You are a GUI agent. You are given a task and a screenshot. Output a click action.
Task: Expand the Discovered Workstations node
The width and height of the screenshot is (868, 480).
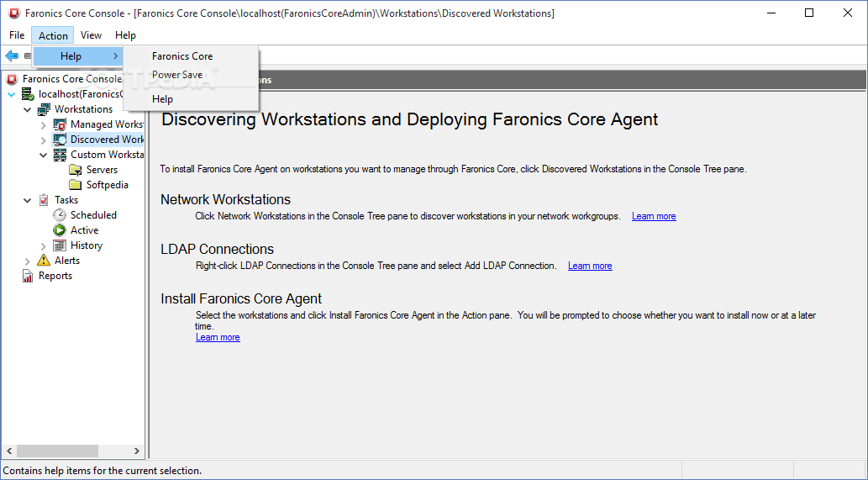pos(43,140)
